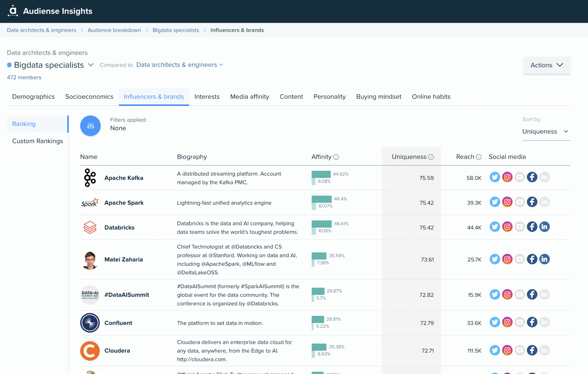Viewport: 588px width, 374px height.
Task: Click Affinity column info icon
Action: pos(336,157)
